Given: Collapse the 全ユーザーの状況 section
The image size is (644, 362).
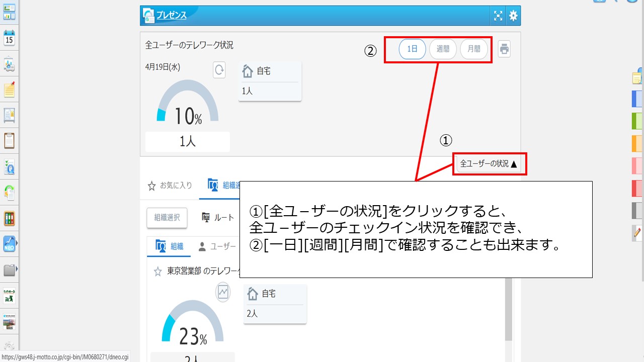Looking at the screenshot, I should [489, 164].
